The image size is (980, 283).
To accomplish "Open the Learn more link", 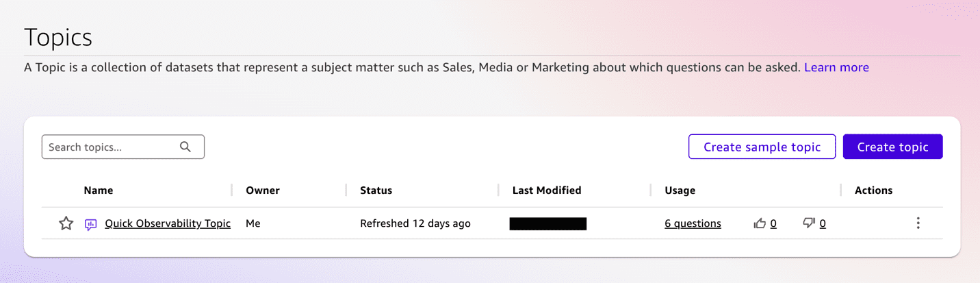I will coord(836,67).
